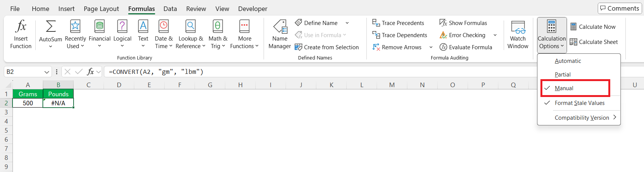Select column C header
Viewport: 644px width, 172px height.
[x=88, y=85]
